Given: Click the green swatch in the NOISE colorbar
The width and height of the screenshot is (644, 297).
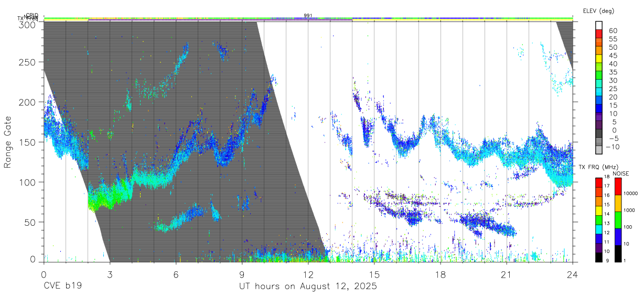Looking at the screenshot, I should point(618,220).
